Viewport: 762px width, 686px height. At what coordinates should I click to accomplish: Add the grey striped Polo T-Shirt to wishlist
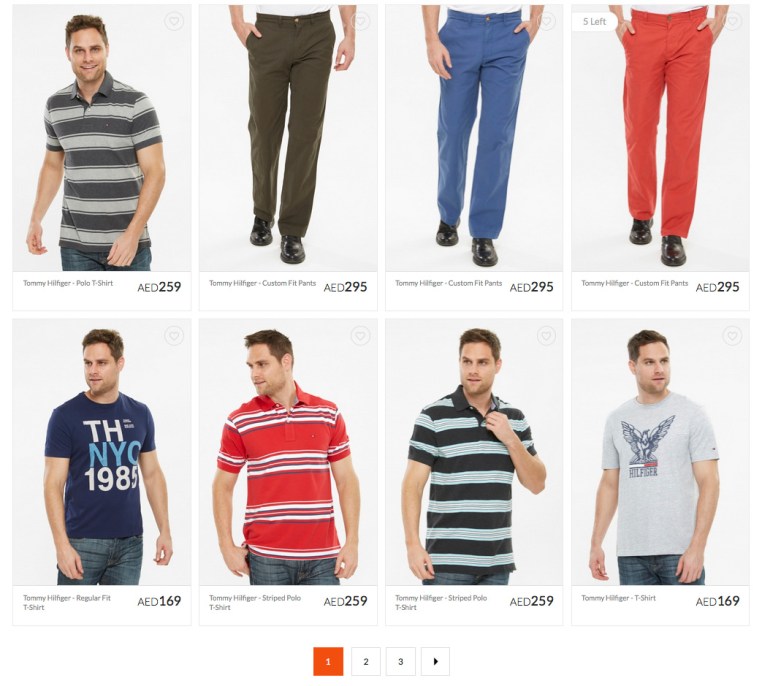point(173,21)
